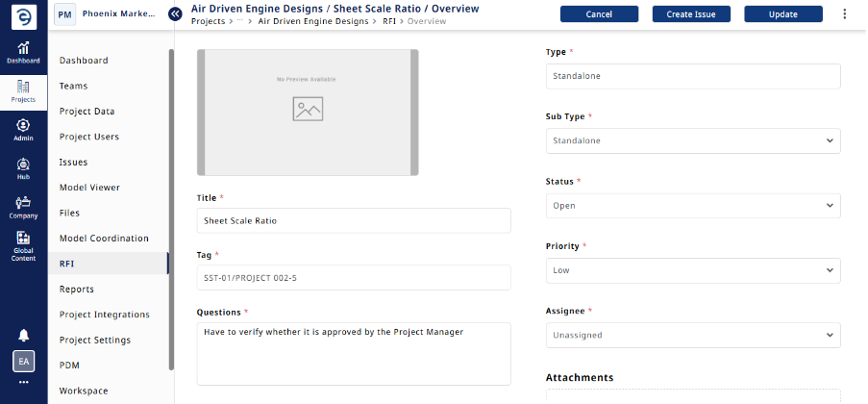Screen dimensions: 868x404
Task: Select Model Viewer in project menu
Action: point(89,188)
